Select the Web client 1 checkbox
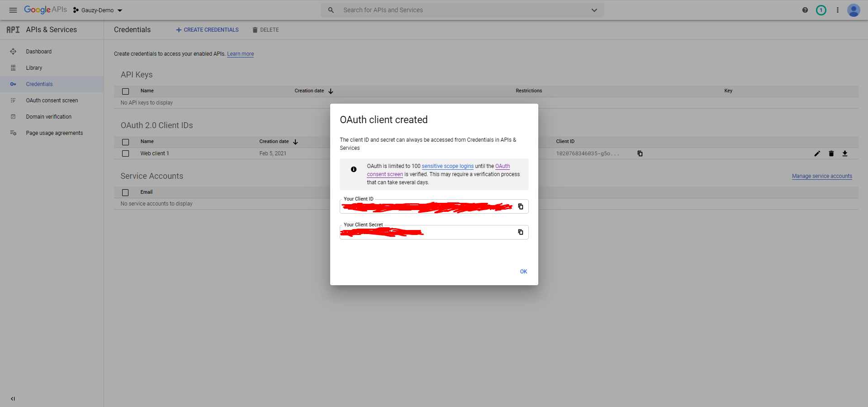868x407 pixels. pyautogui.click(x=126, y=153)
